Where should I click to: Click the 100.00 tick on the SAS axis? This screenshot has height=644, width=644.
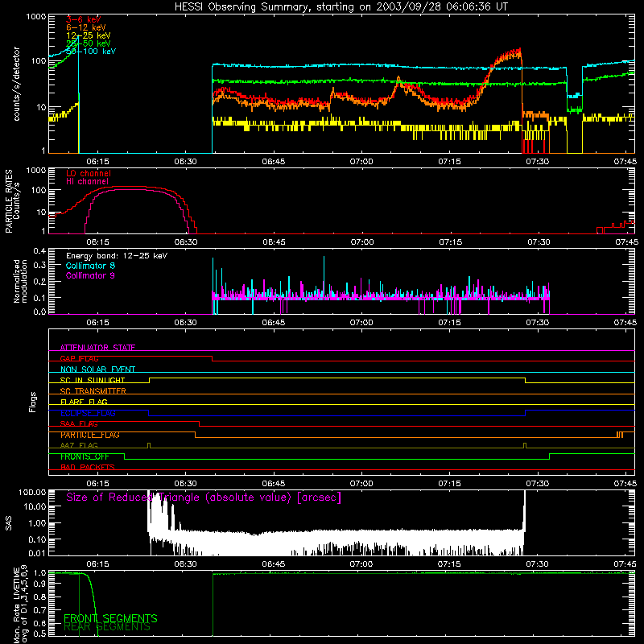click(x=32, y=493)
